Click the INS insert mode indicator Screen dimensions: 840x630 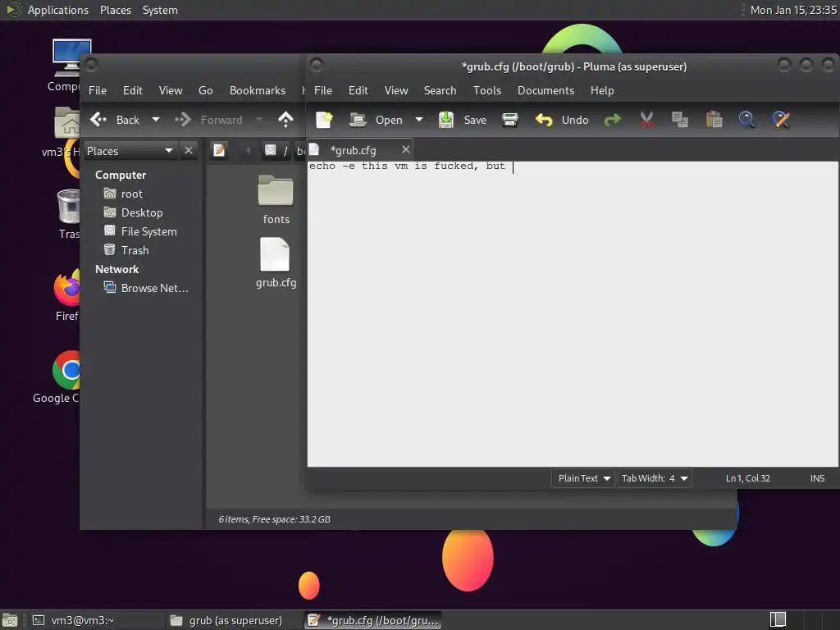[x=817, y=478]
